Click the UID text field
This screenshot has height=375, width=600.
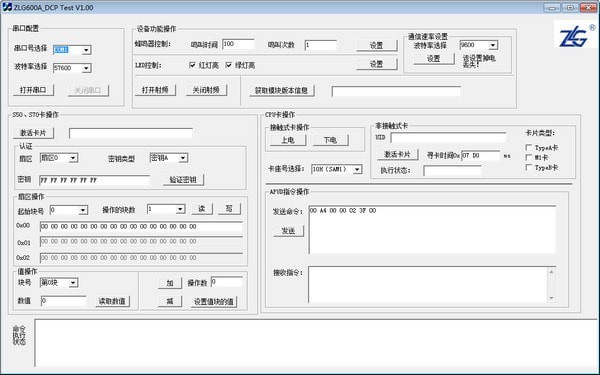pyautogui.click(x=448, y=137)
